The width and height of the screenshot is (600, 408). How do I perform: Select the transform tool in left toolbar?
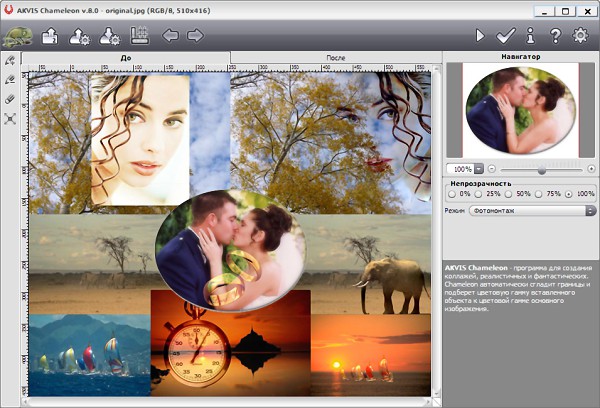click(10, 118)
